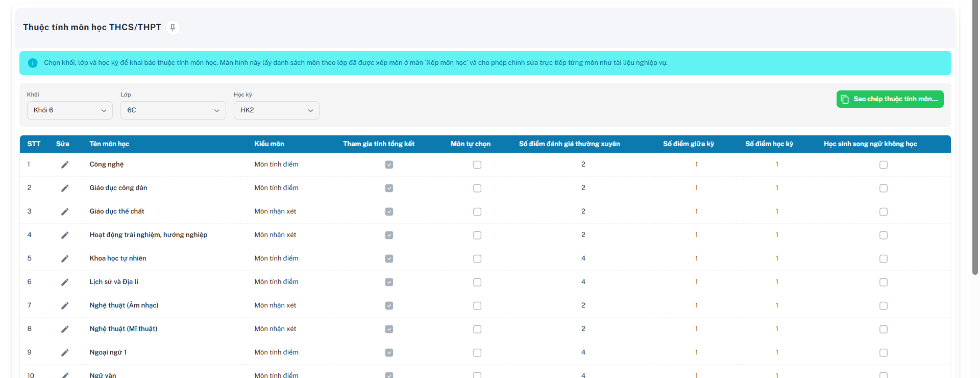Edit Hoạt động trải nghiệm, hướng nghiệp row
980x378 pixels.
65,235
